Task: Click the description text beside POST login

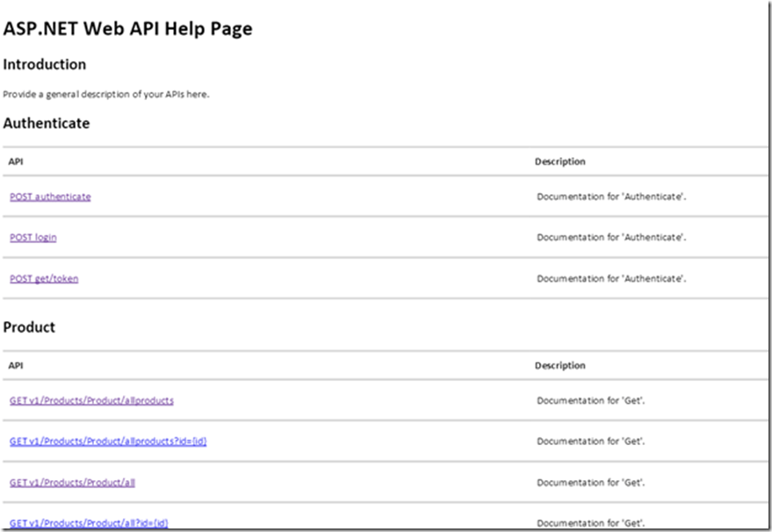Action: [x=611, y=238]
